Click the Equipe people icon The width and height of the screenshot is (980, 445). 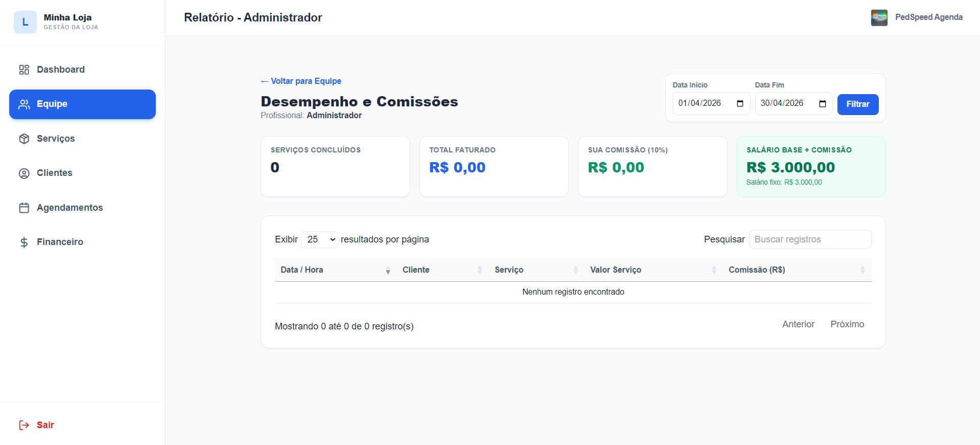24,104
